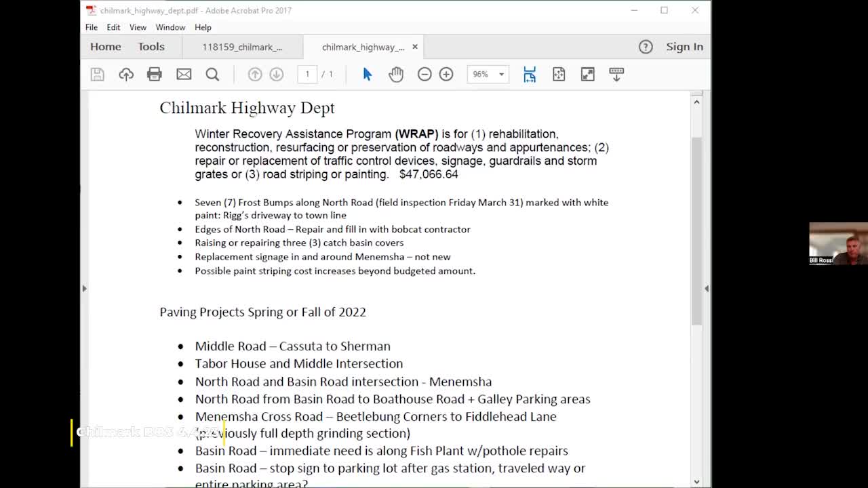Image resolution: width=868 pixels, height=488 pixels.
Task: Switch to the Tools tab
Action: pos(151,47)
